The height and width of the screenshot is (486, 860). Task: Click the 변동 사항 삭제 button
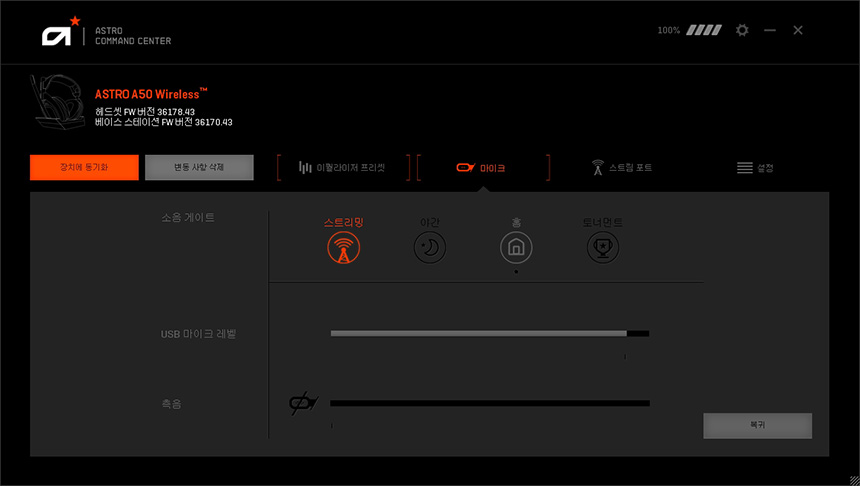199,167
